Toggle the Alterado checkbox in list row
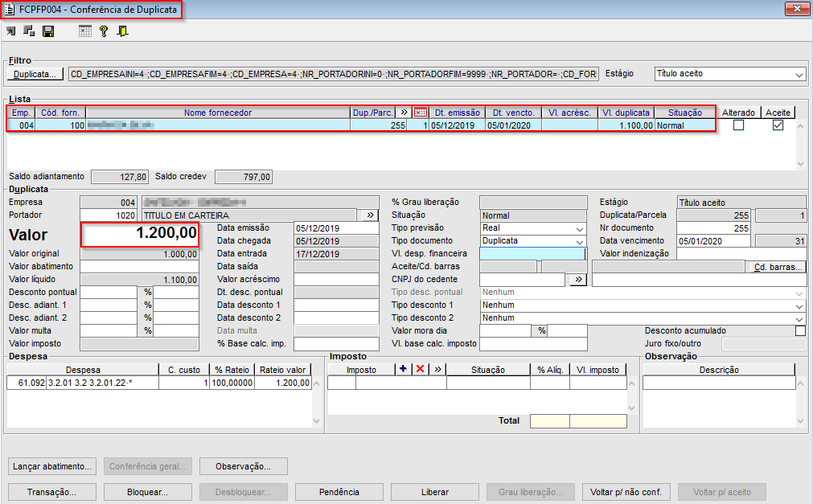 tap(739, 125)
